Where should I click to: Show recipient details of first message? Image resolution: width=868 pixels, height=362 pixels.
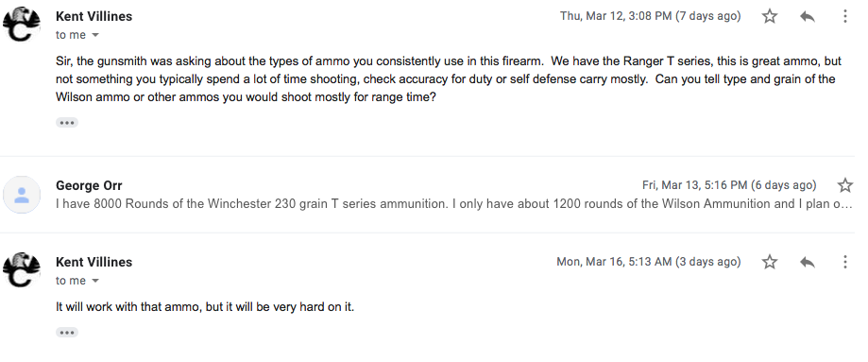coord(95,35)
